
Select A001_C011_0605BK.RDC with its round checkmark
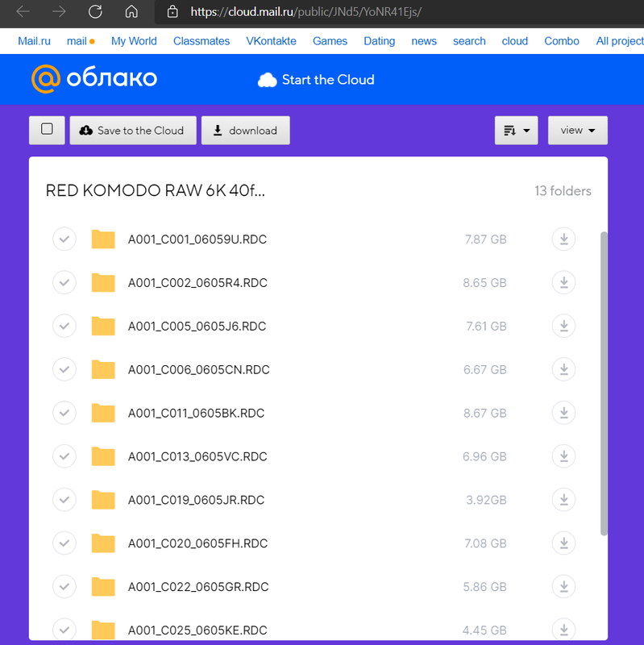(64, 413)
